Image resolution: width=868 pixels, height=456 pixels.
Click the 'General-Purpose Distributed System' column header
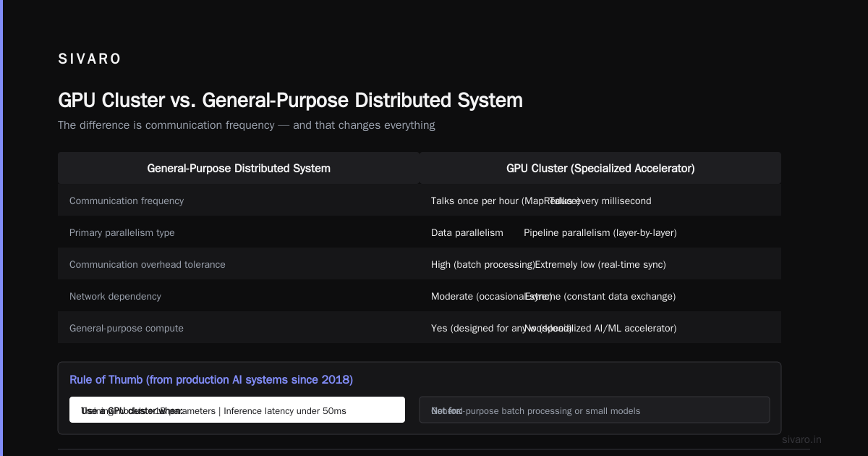(239, 168)
